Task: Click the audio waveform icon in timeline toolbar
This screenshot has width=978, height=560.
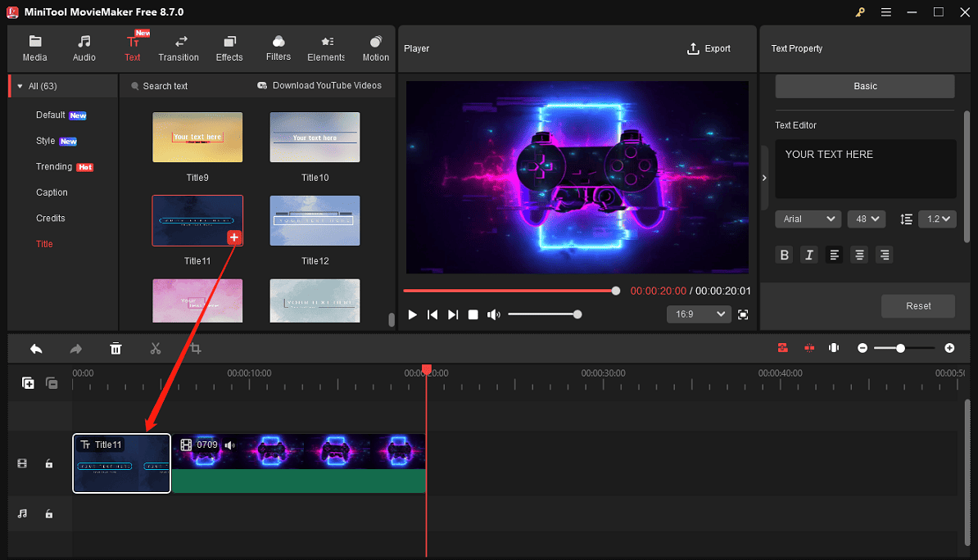Action: pyautogui.click(x=834, y=348)
